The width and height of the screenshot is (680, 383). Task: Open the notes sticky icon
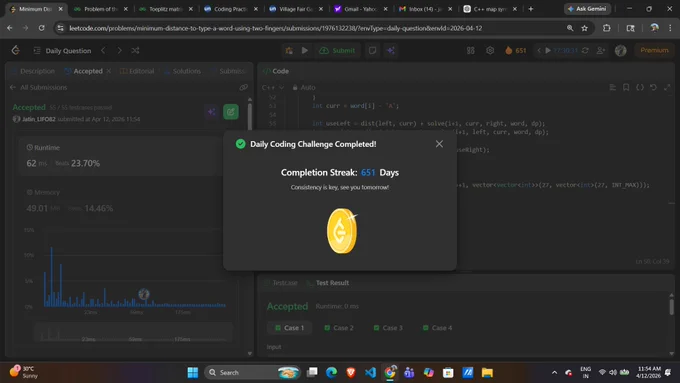(372, 51)
